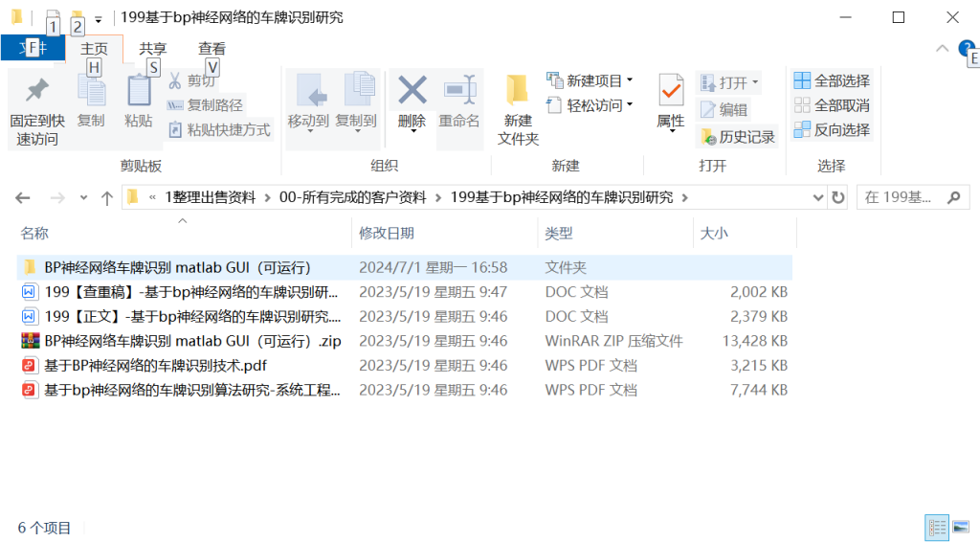980x542 pixels.
Task: Click Copy path (复制路径)
Action: click(x=205, y=105)
